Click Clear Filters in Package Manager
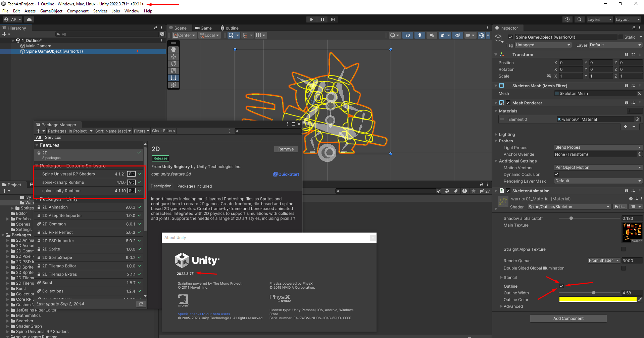Image resolution: width=644 pixels, height=338 pixels. click(x=163, y=131)
